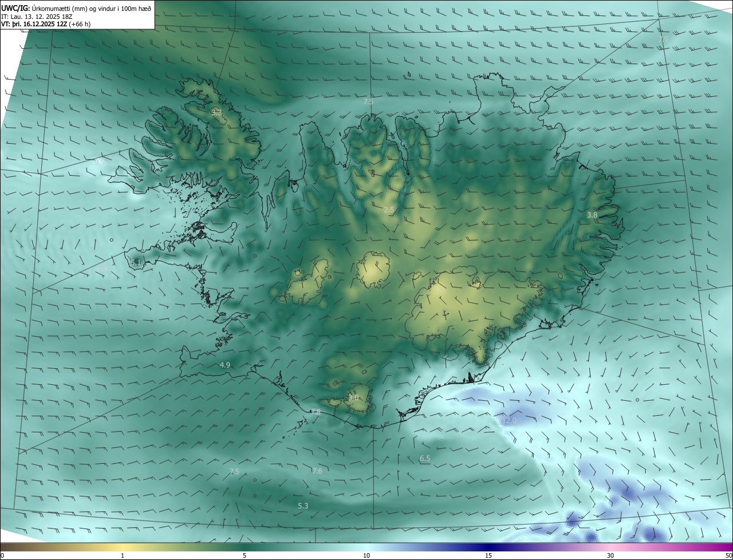Select the 'IT: Lau. 13. 12. 2025 18Z' line
733x560 pixels.
coord(37,17)
